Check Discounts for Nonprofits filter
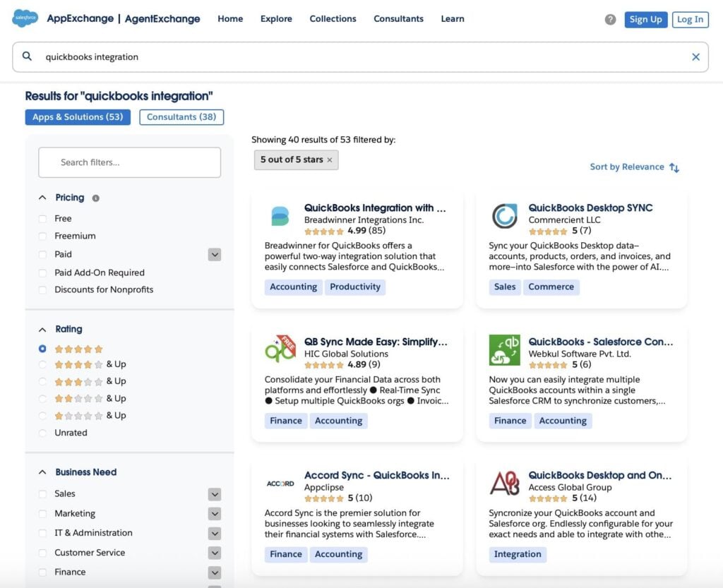This screenshot has width=723, height=588. pos(42,290)
